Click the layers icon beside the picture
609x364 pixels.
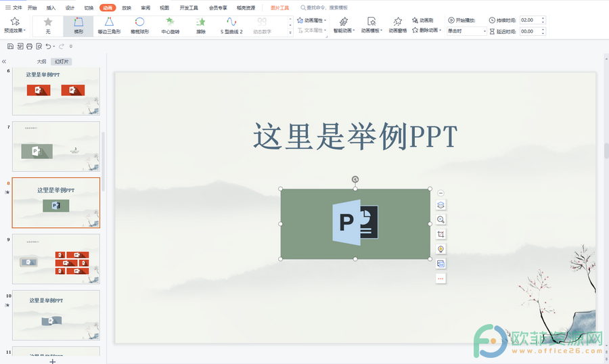441,205
